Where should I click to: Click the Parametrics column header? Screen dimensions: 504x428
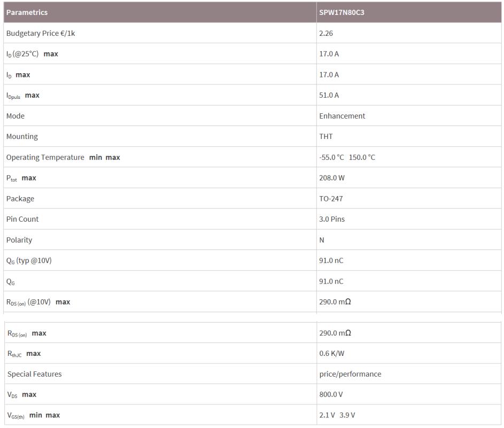27,12
